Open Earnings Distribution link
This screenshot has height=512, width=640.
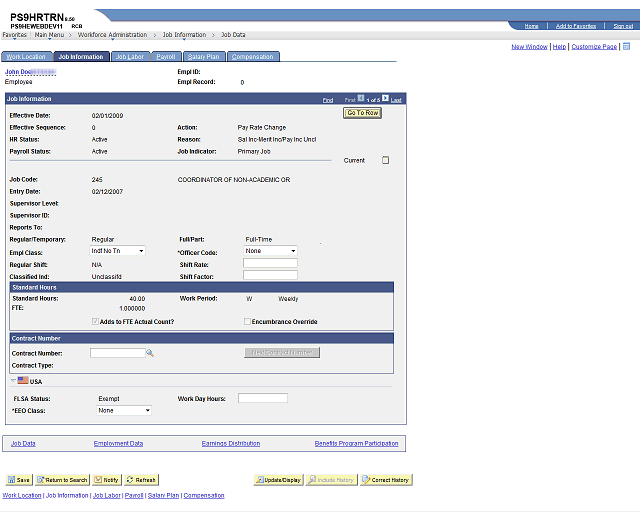click(x=231, y=443)
